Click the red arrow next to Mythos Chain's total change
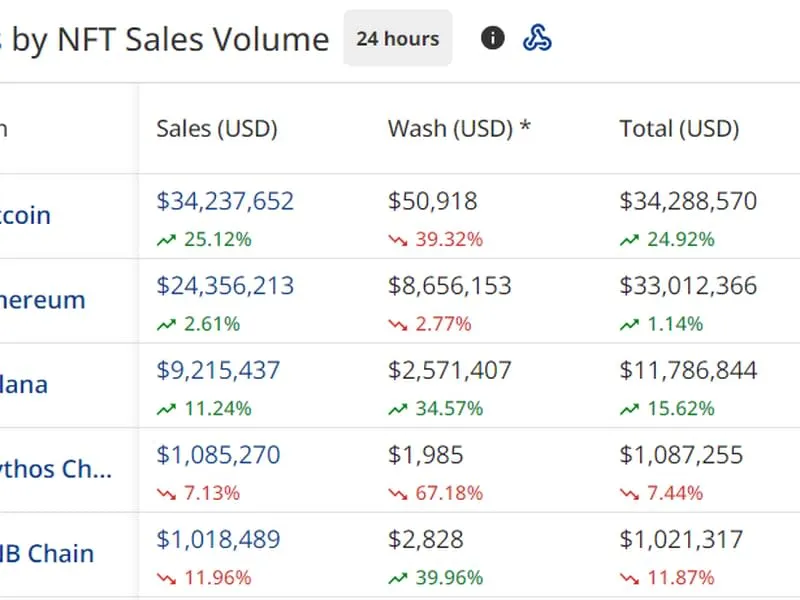This screenshot has height=600, width=800. pos(629,493)
